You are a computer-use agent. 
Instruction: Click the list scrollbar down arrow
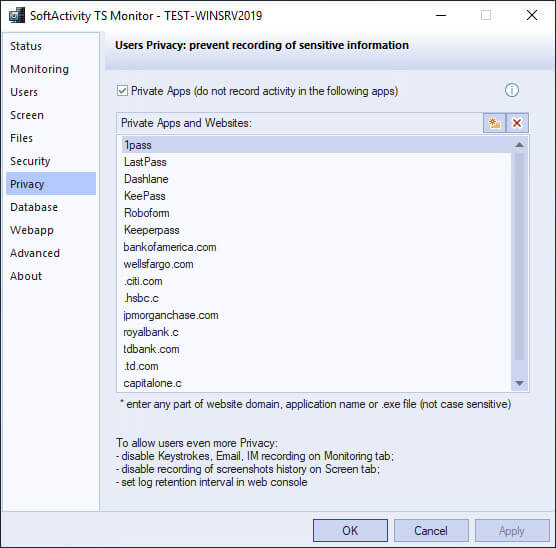pos(519,383)
